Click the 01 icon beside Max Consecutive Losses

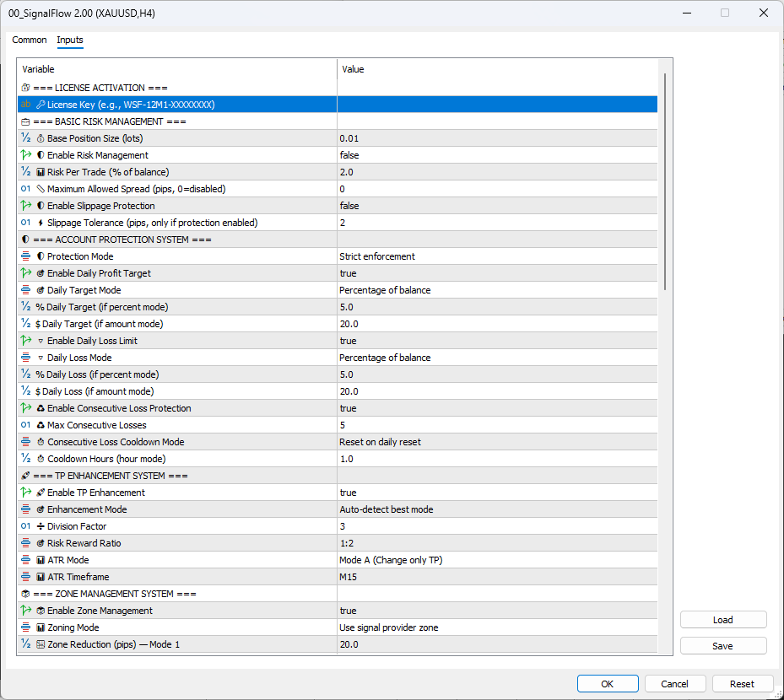pos(24,424)
